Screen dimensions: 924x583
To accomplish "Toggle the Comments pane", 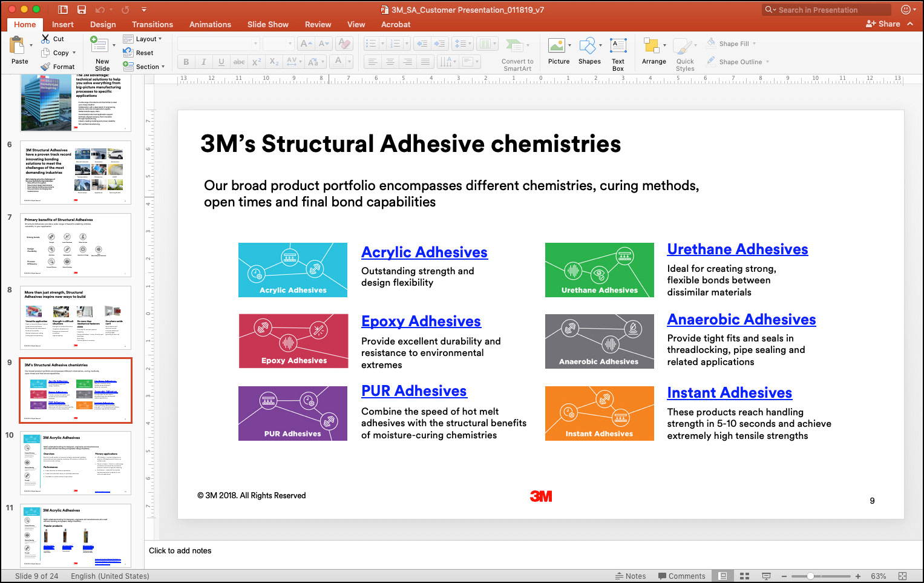I will (x=682, y=576).
